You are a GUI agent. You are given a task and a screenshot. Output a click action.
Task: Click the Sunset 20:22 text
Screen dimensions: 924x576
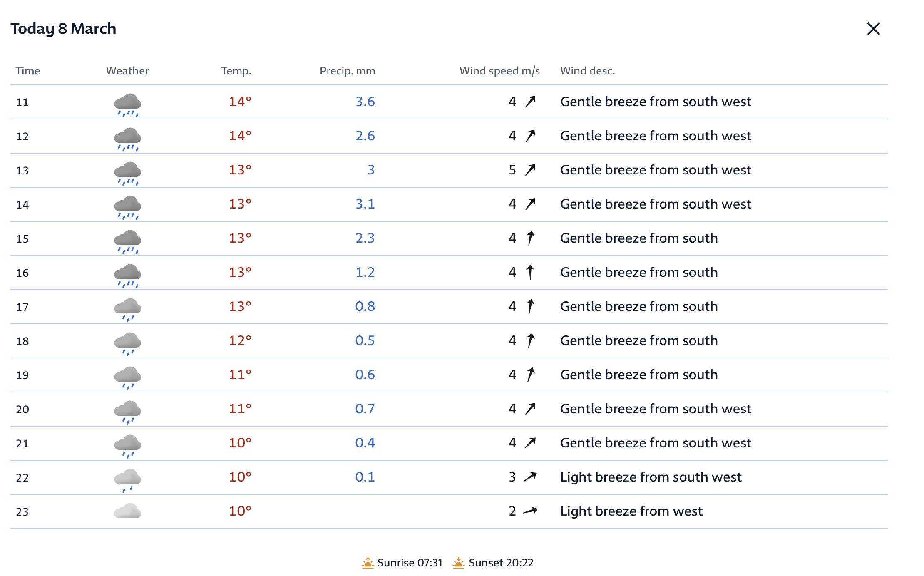(x=501, y=563)
